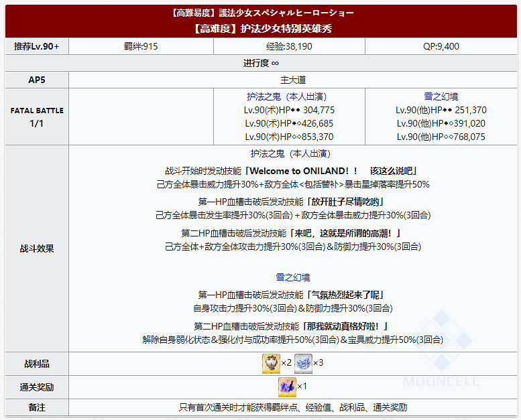Click the ×1 reward quantity
Image resolution: width=521 pixels, height=420 pixels.
(x=302, y=386)
